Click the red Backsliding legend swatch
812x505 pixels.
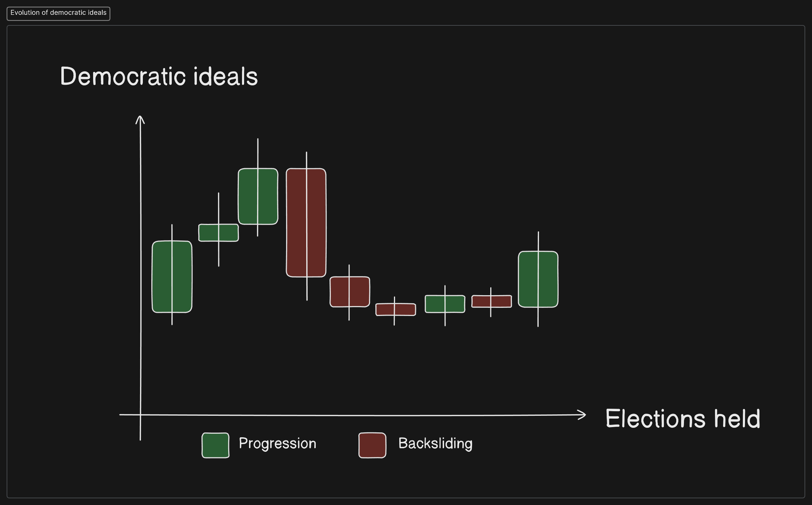click(x=372, y=445)
